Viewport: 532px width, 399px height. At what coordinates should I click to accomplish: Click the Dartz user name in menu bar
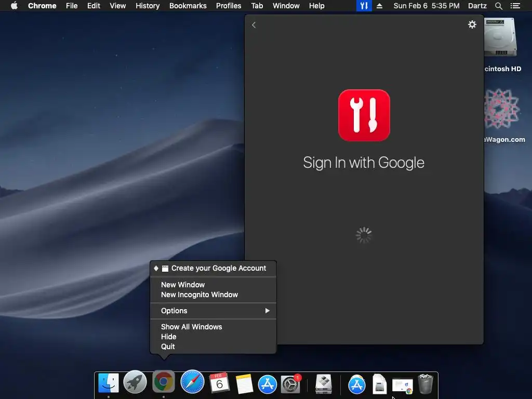pyautogui.click(x=477, y=6)
